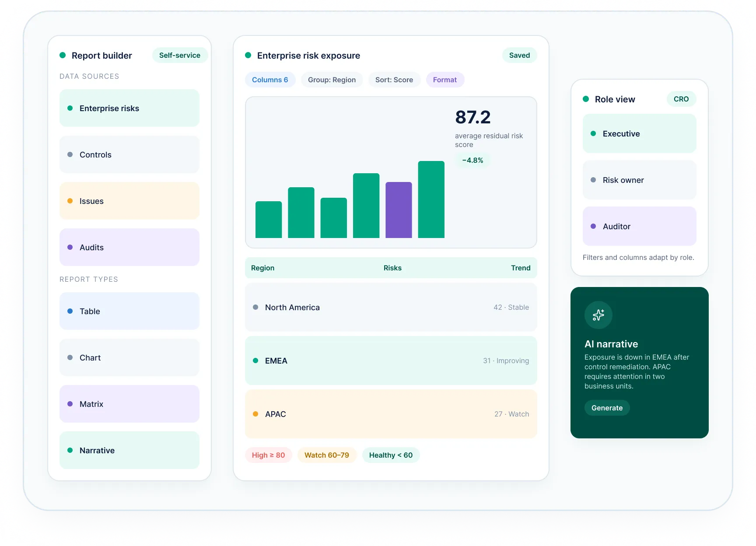The image size is (756, 546).
Task: Click the Self-service badge
Action: click(180, 55)
